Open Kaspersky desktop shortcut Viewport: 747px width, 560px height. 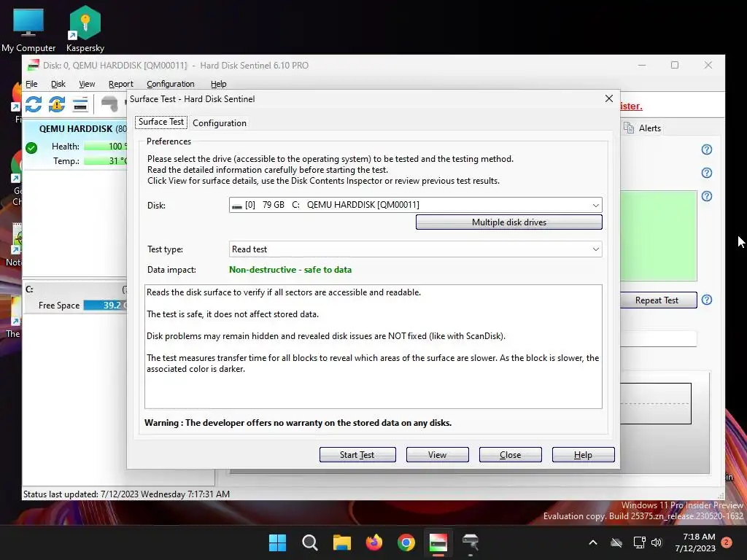point(85,29)
